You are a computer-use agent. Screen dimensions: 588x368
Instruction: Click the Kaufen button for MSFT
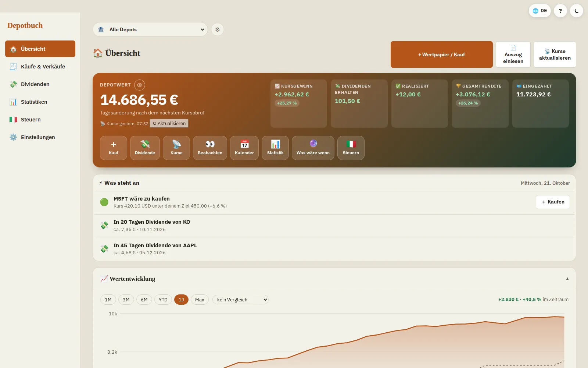(x=553, y=202)
